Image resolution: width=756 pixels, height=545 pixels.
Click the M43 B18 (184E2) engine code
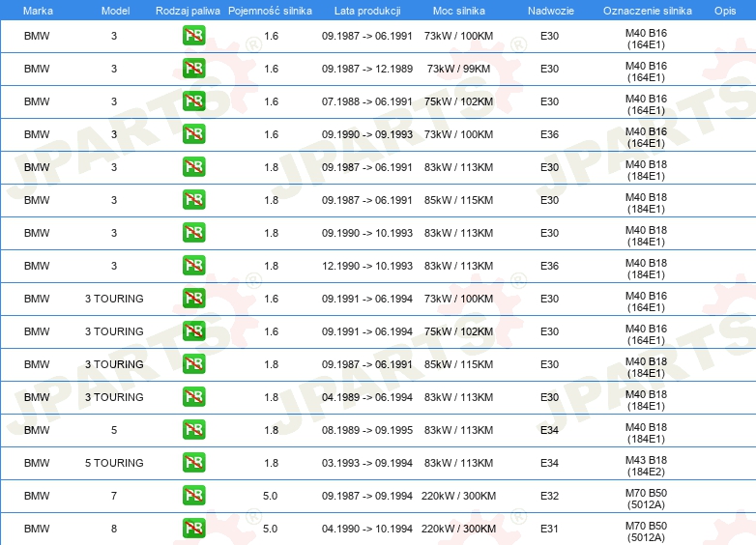pyautogui.click(x=646, y=466)
